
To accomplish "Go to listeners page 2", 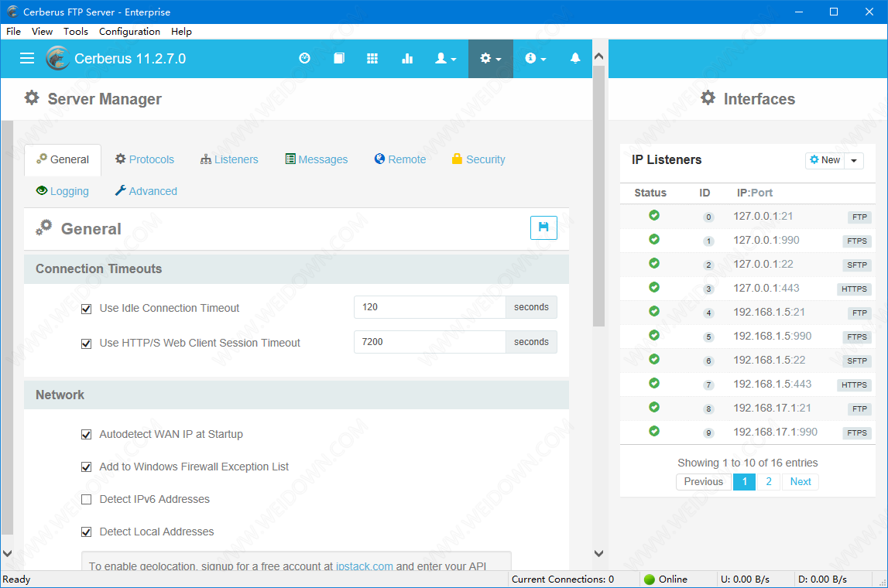I will pyautogui.click(x=769, y=481).
